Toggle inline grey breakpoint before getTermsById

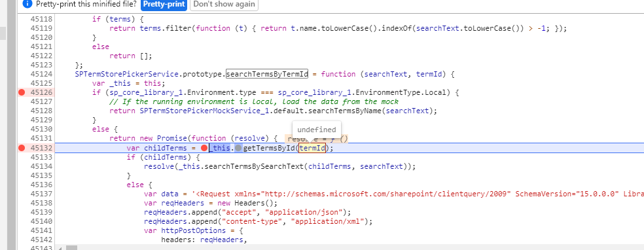coord(238,148)
